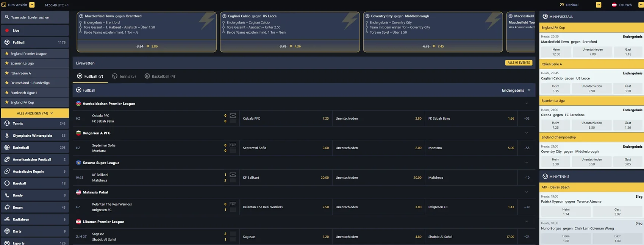The image size is (644, 245).
Task: Open Bandy sport in sidebar
Action: (x=35, y=195)
